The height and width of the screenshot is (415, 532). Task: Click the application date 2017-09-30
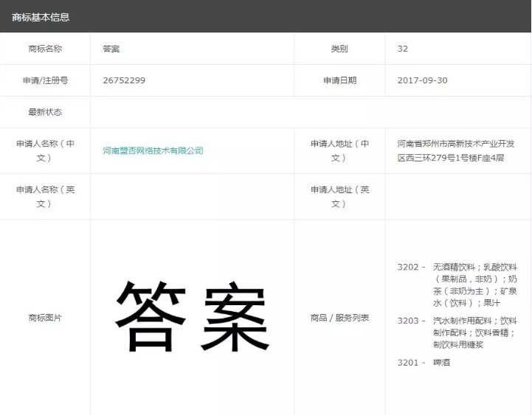pyautogui.click(x=422, y=80)
